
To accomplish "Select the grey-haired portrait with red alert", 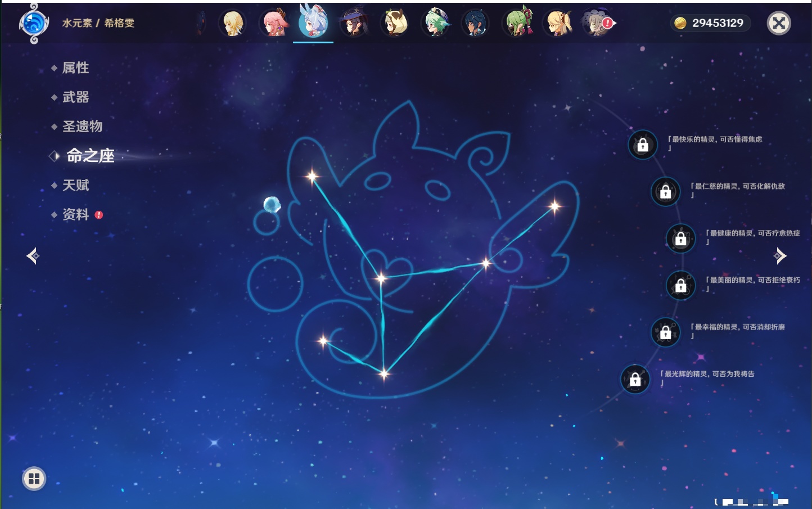I will click(x=597, y=23).
